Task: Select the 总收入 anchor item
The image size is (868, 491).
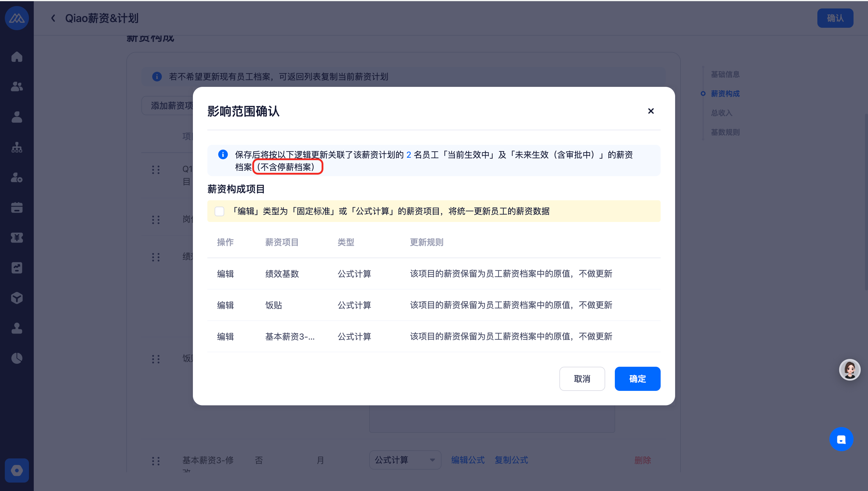Action: click(722, 113)
